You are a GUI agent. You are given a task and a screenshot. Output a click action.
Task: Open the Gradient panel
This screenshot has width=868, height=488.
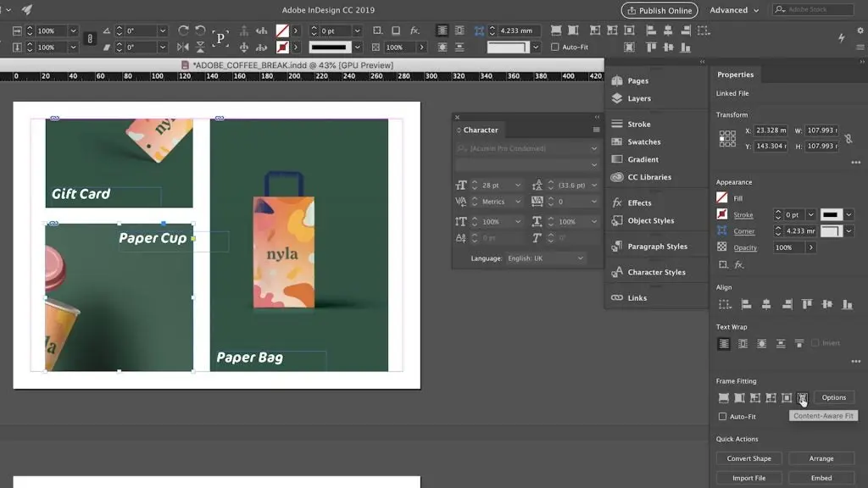[x=643, y=158]
